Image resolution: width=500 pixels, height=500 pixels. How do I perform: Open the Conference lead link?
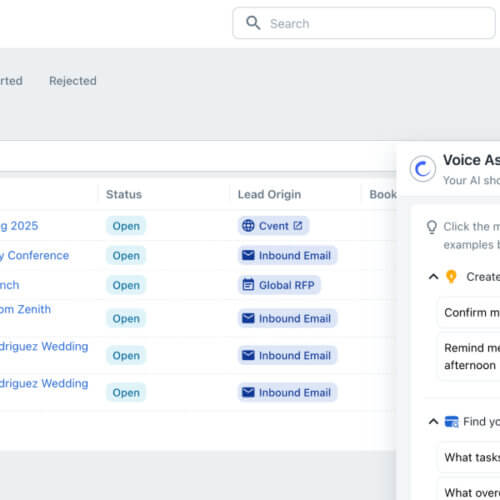coord(35,255)
